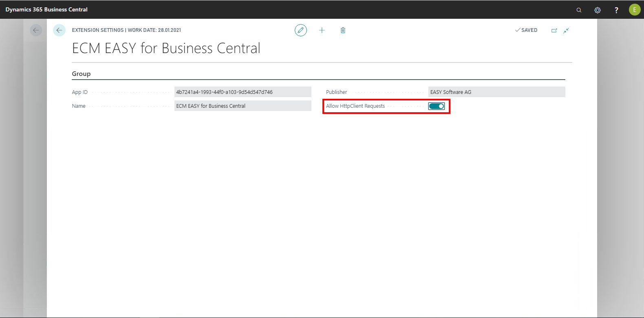Click the App ID field

[243, 92]
